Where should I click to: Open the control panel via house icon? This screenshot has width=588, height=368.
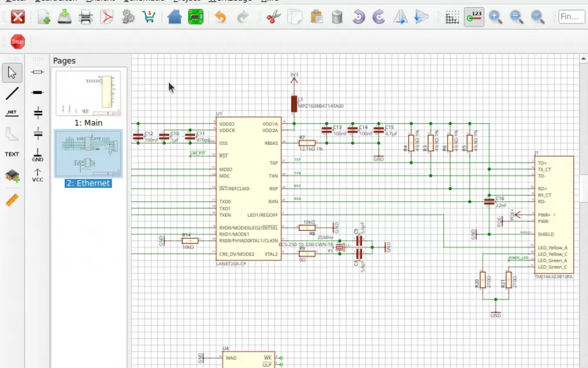coord(175,17)
